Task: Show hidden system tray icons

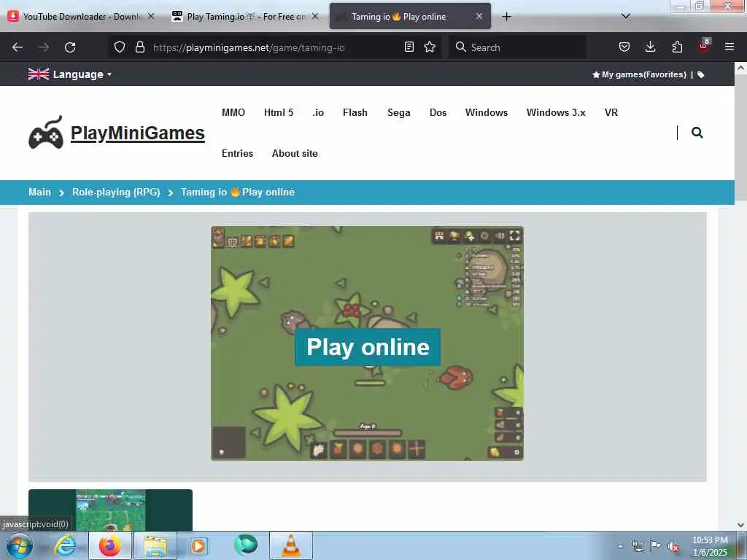Action: point(620,546)
